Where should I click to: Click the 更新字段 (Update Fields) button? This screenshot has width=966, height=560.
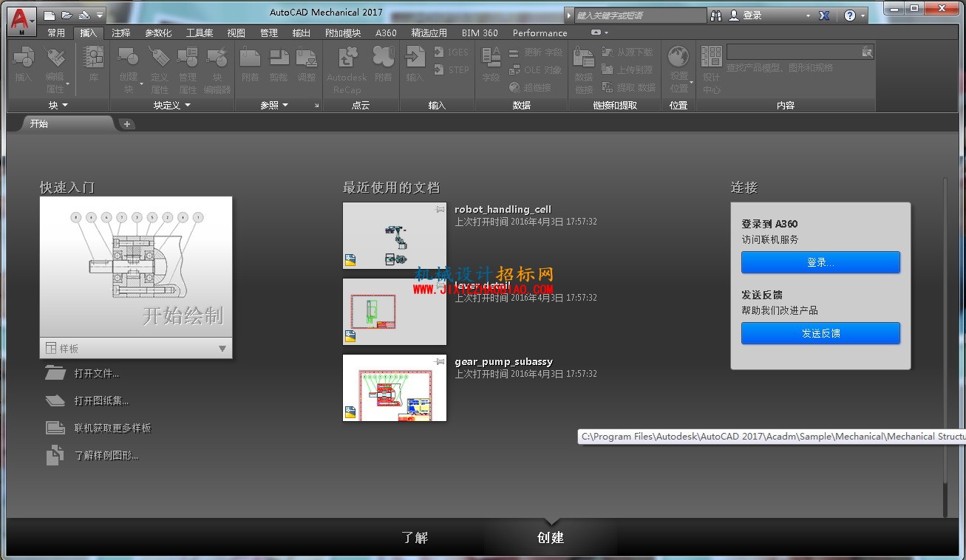coord(536,52)
